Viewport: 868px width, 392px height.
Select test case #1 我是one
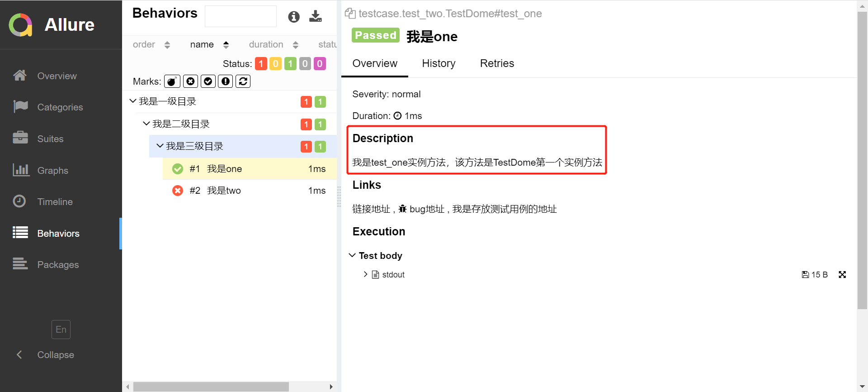tap(250, 169)
